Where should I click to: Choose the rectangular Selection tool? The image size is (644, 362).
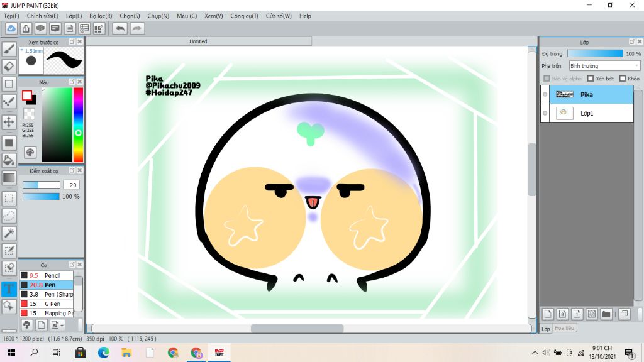[x=9, y=199]
